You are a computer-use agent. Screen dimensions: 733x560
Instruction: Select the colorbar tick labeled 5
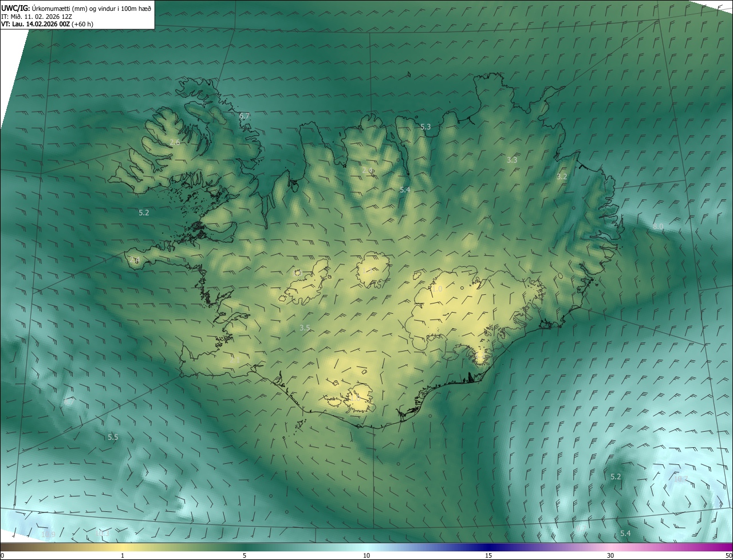245,555
